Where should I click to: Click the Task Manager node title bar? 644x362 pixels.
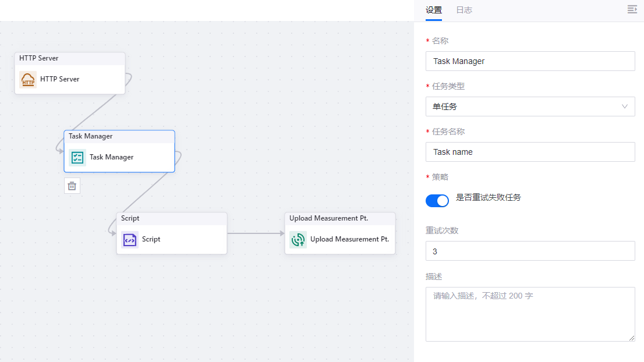point(119,136)
